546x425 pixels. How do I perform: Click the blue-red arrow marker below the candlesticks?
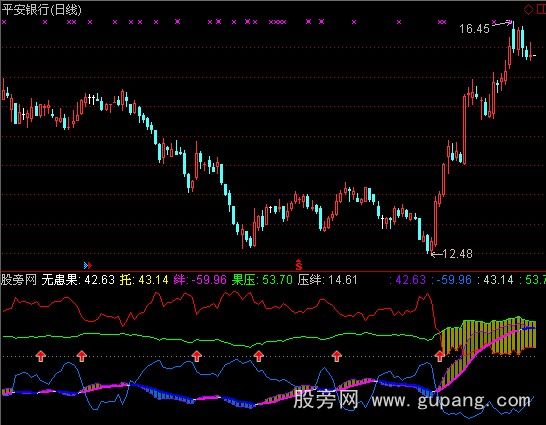point(88,266)
